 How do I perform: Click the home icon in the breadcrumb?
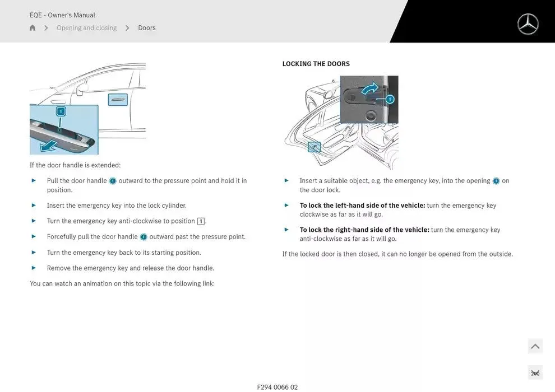33,28
